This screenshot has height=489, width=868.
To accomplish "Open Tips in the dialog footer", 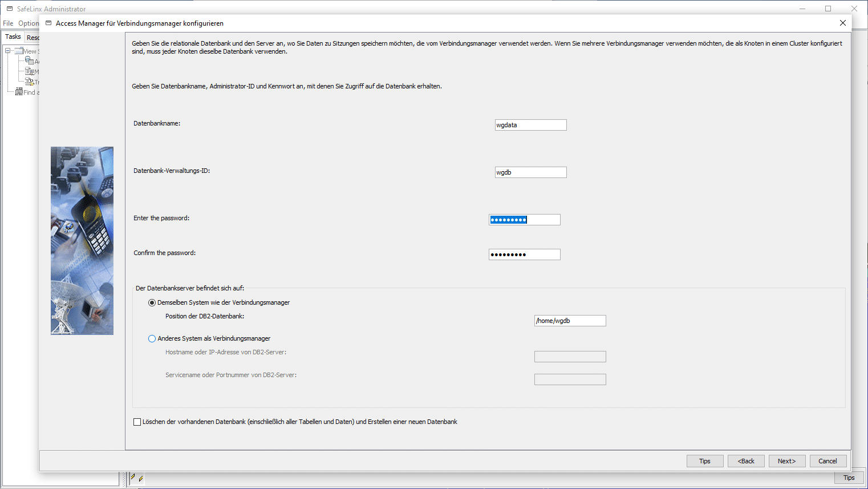I will click(x=704, y=461).
